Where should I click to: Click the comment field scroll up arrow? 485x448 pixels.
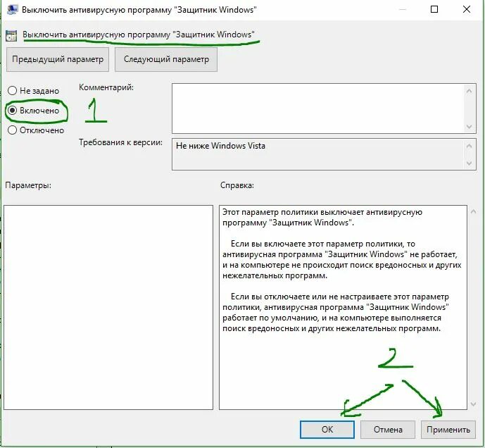[470, 91]
